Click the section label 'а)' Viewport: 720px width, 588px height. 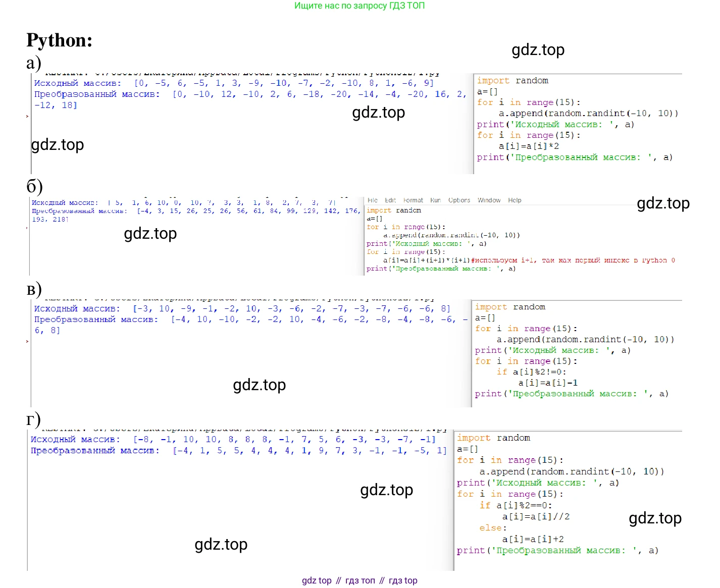pos(34,63)
